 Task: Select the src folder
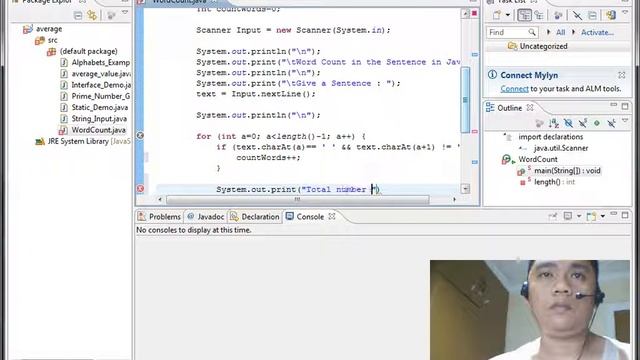click(53, 40)
